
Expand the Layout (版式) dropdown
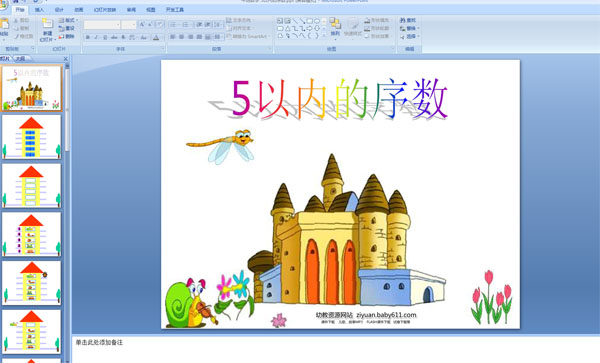click(68, 20)
